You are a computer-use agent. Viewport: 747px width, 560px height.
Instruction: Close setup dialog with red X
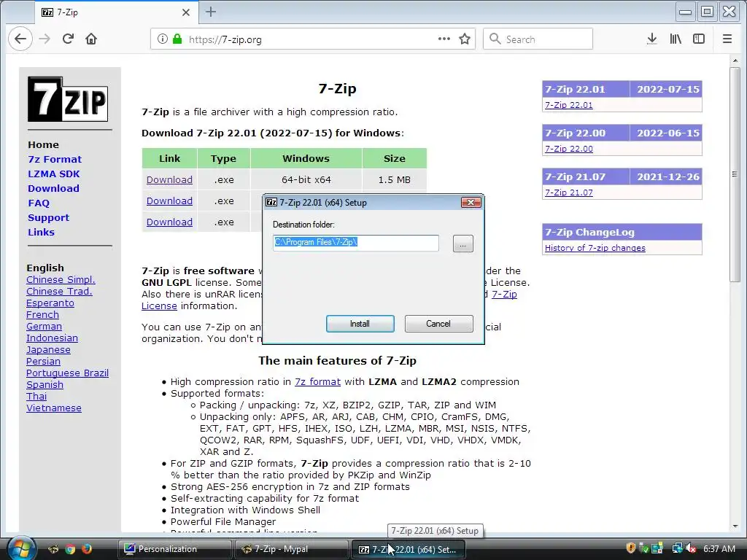(x=471, y=203)
